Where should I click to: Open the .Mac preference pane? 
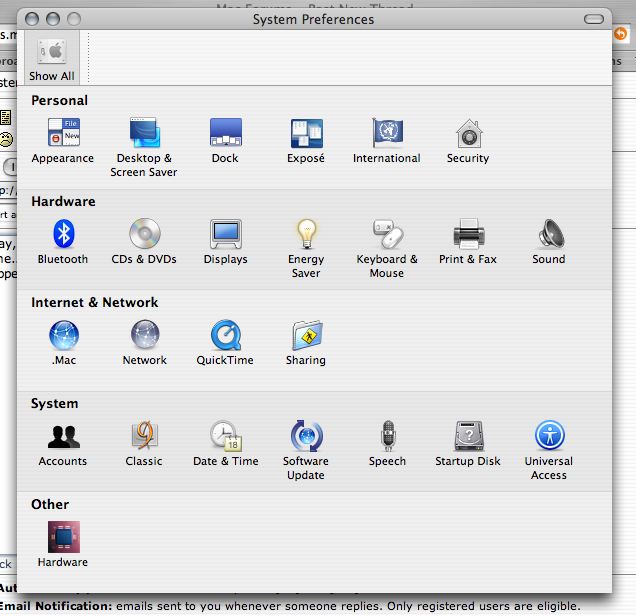pos(64,343)
